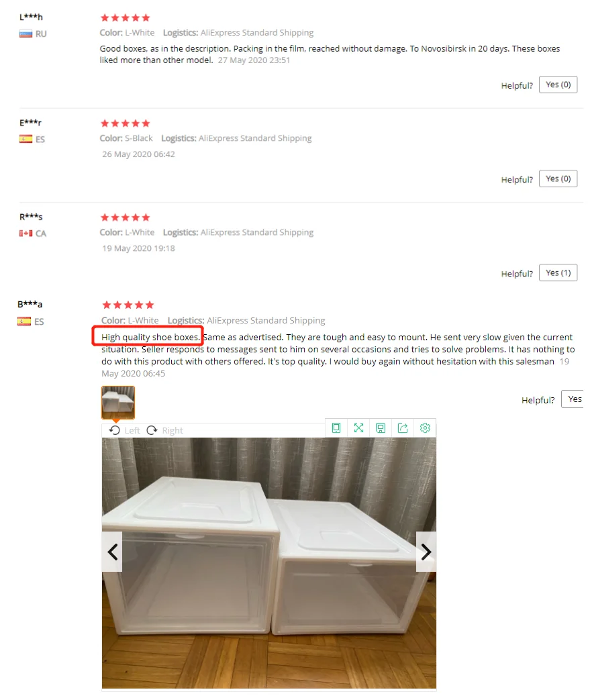Rotate the review photo left
Image resolution: width=590 pixels, height=700 pixels.
pos(125,430)
